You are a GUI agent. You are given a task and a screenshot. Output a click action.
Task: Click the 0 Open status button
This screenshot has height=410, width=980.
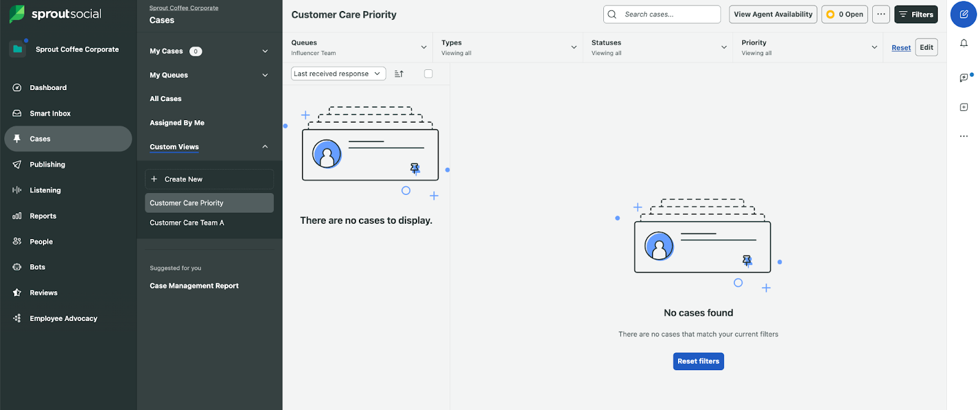845,14
